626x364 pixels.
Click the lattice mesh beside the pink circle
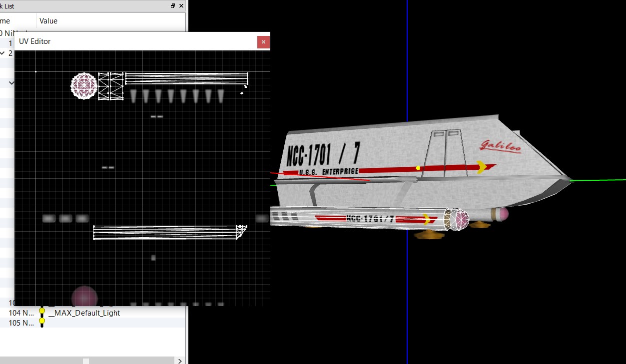(111, 86)
